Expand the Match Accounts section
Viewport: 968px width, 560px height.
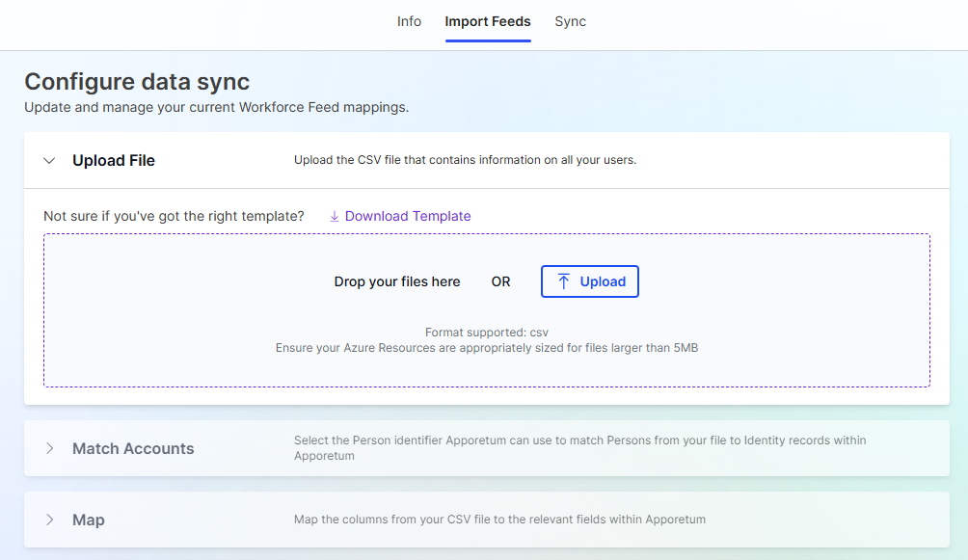(x=49, y=448)
